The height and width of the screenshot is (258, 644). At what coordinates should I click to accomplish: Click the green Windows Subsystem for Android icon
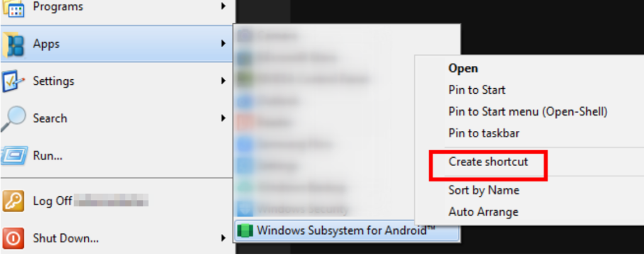tap(245, 231)
